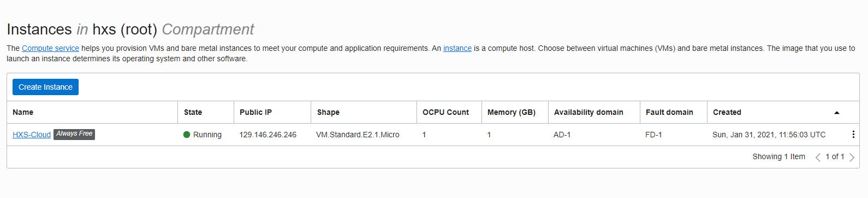Click the Showing 1 Item label
This screenshot has width=868, height=198.
779,156
